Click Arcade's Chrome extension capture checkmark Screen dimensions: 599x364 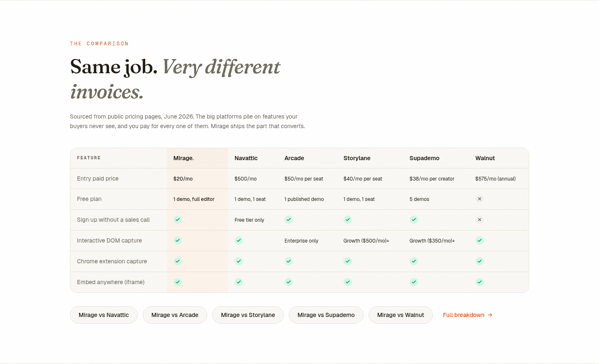[x=289, y=261]
